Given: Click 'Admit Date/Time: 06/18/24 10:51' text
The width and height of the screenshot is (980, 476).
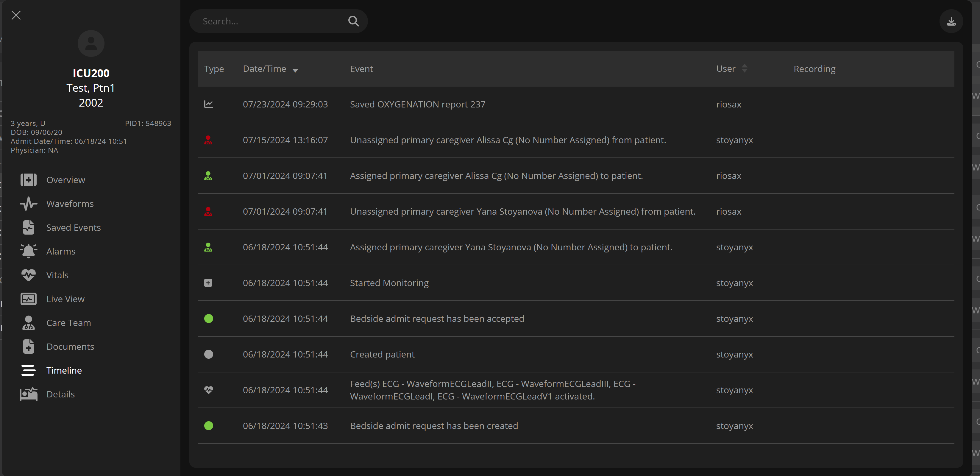Looking at the screenshot, I should pos(68,141).
